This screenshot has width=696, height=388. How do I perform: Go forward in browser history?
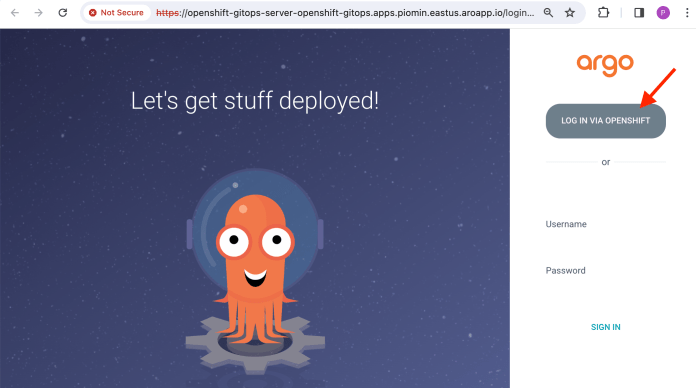[39, 12]
